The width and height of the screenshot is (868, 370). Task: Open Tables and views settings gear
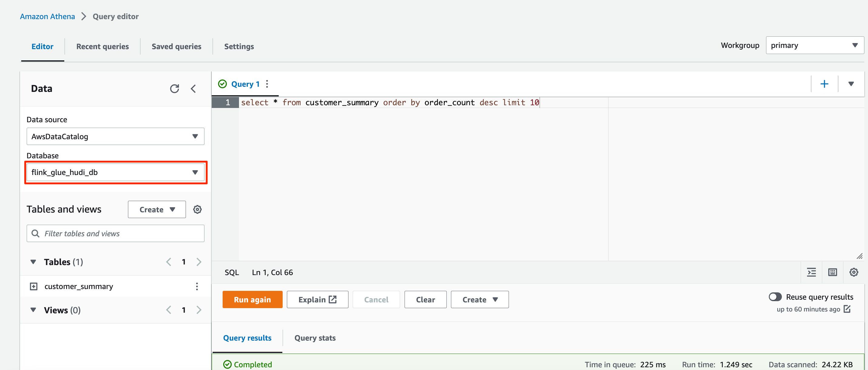tap(197, 209)
